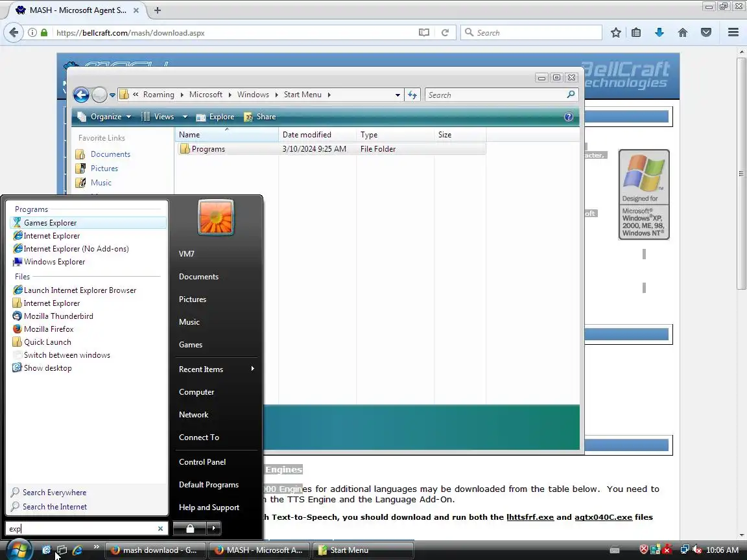Click the reload page icon in Firefox
This screenshot has height=560, width=747.
pyautogui.click(x=445, y=32)
